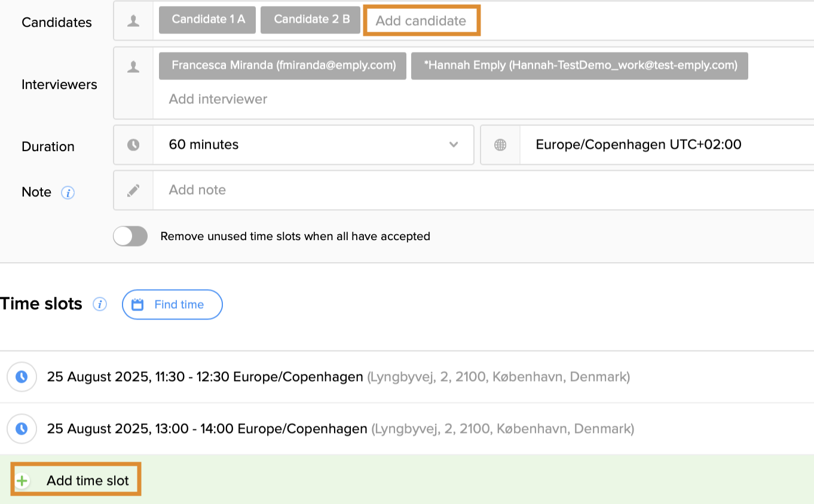
Task: Click the person icon in Candidates row
Action: coord(133,21)
